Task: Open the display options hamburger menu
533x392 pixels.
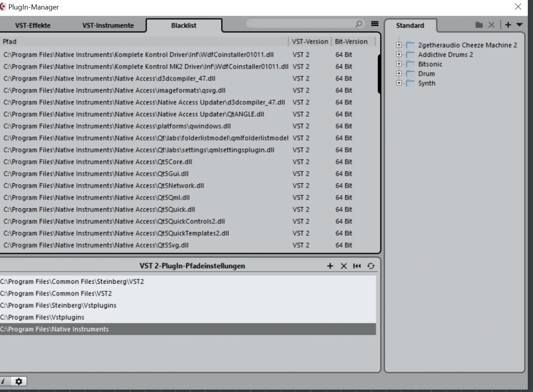Action: coord(374,24)
